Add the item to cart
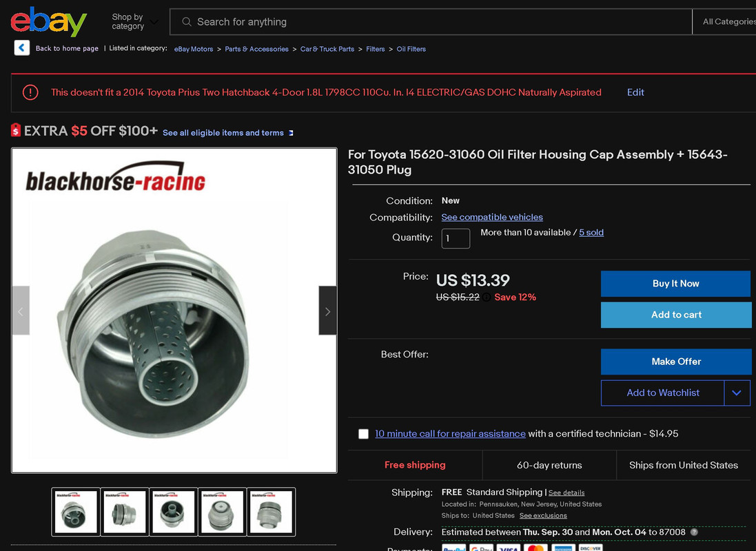756x551 pixels. click(676, 315)
